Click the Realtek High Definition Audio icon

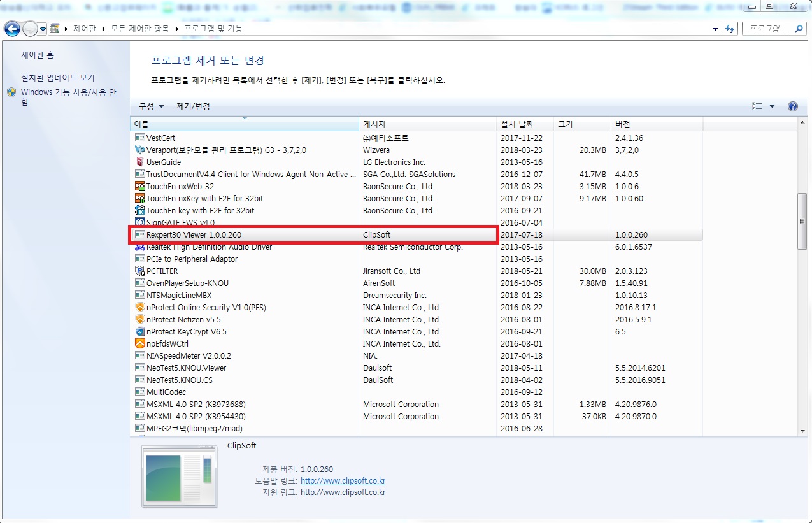pos(140,247)
